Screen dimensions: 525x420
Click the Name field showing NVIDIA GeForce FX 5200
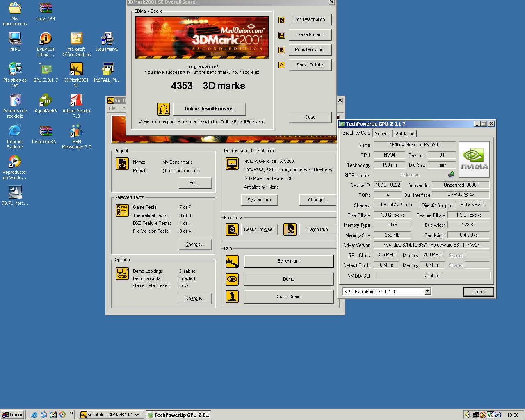(x=415, y=145)
